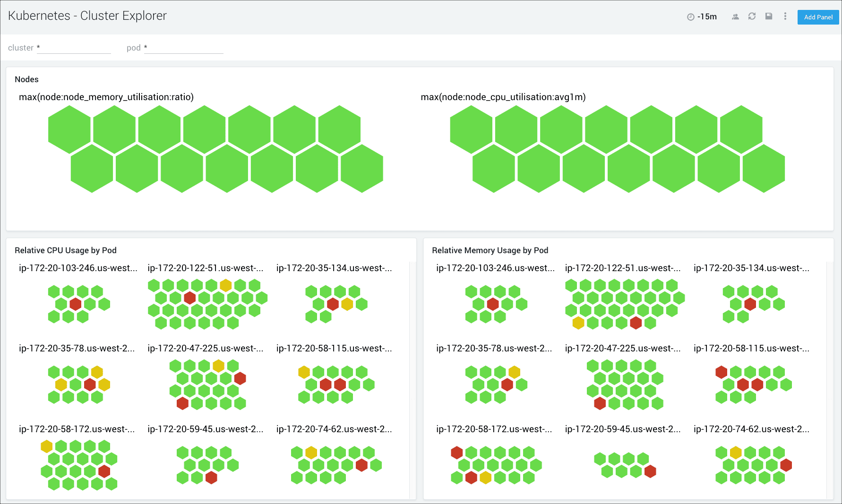Open the pod variable selector
Image resolution: width=842 pixels, height=504 pixels.
coord(183,47)
